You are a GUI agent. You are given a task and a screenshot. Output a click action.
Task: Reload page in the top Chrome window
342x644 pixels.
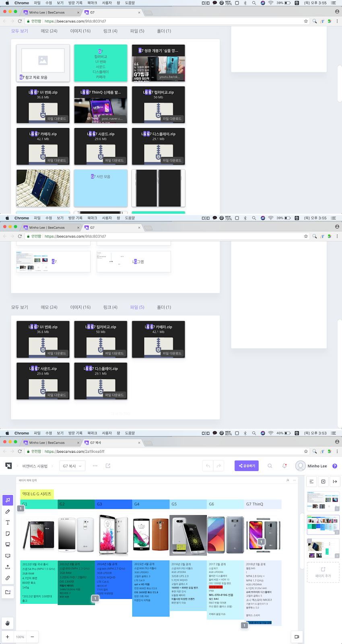pyautogui.click(x=20, y=21)
